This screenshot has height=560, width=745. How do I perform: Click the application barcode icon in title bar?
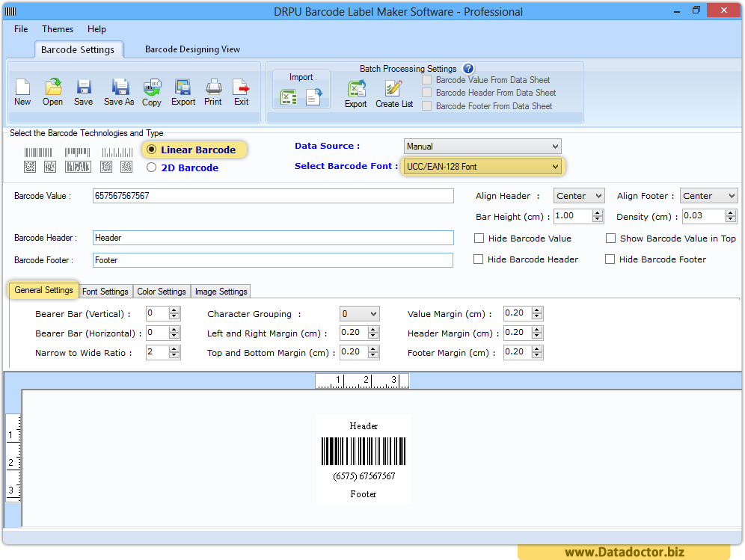pos(10,11)
